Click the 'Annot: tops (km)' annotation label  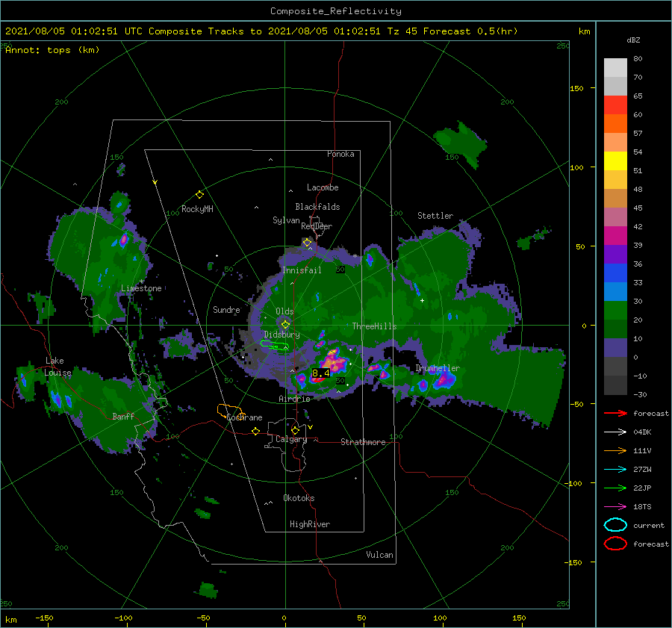pyautogui.click(x=52, y=50)
